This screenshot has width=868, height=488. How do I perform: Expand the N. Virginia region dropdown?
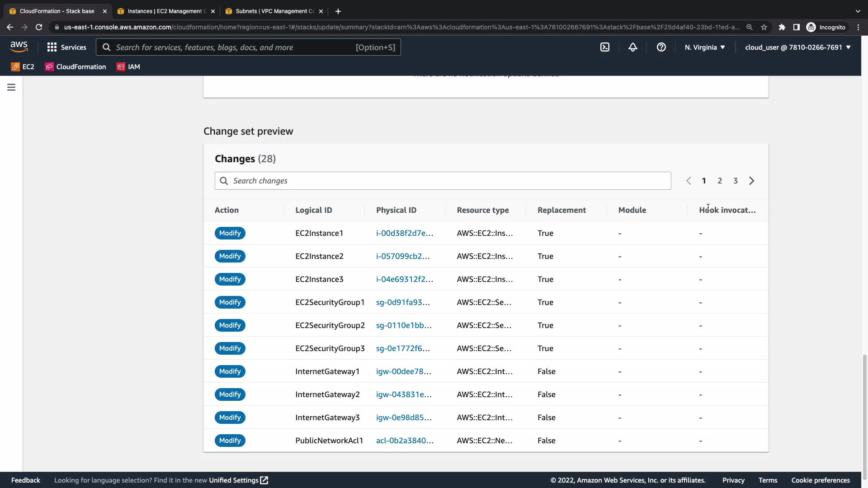pyautogui.click(x=705, y=47)
